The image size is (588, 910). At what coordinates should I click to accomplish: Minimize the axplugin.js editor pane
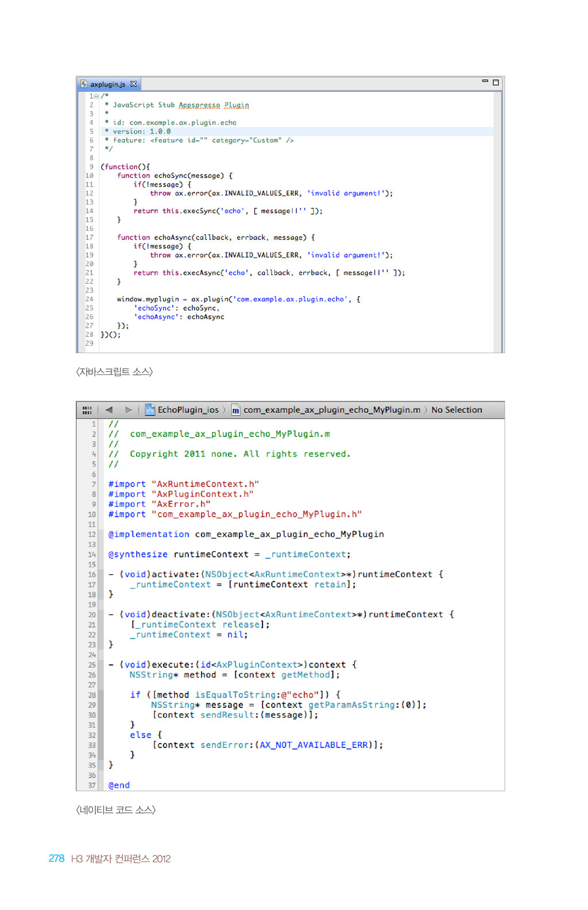click(485, 82)
